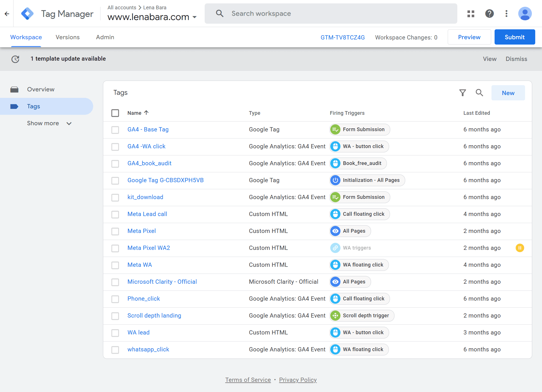Click the Overview folder icon in sidebar
The width and height of the screenshot is (542, 392).
point(14,89)
